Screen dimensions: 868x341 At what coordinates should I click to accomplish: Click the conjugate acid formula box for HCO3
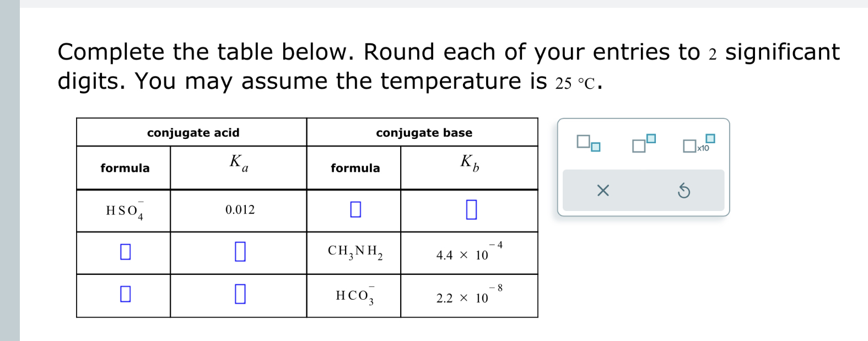pyautogui.click(x=125, y=295)
